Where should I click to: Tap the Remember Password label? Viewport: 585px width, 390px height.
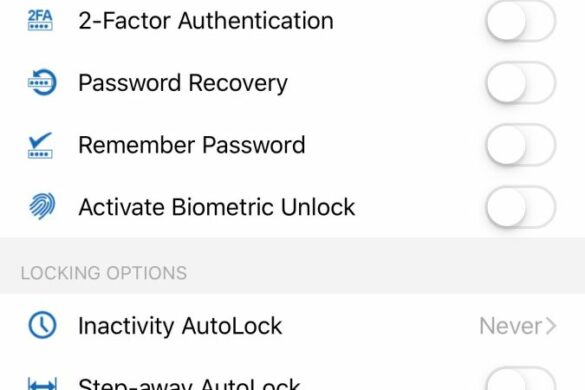(x=192, y=145)
